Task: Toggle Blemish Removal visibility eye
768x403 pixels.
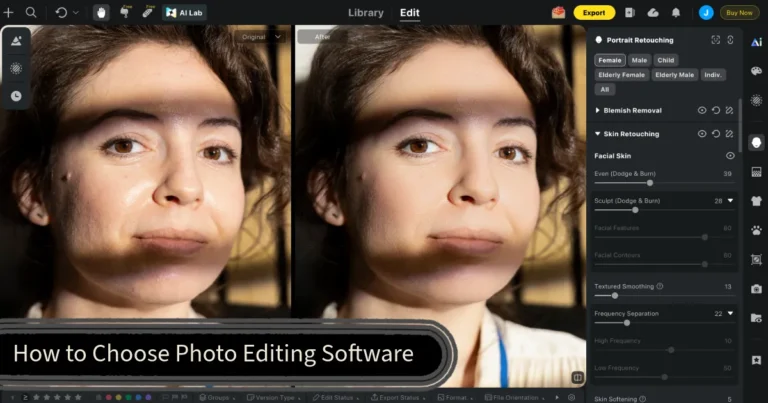Action: click(702, 111)
